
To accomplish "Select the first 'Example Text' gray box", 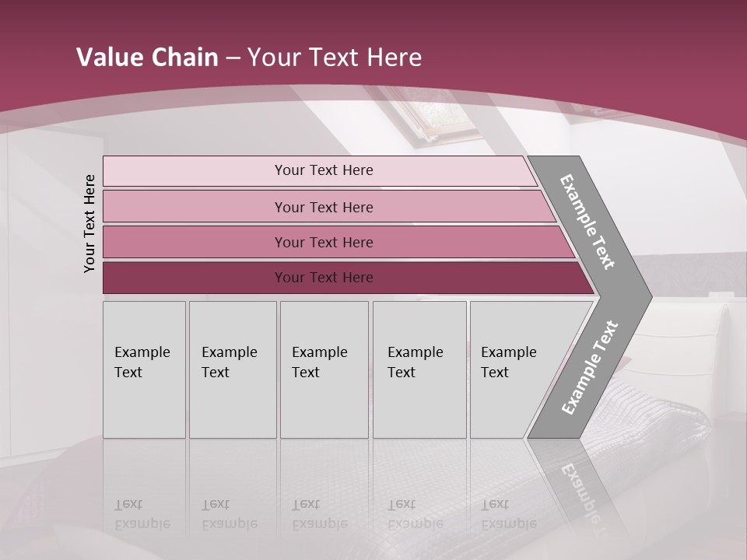I will point(144,369).
